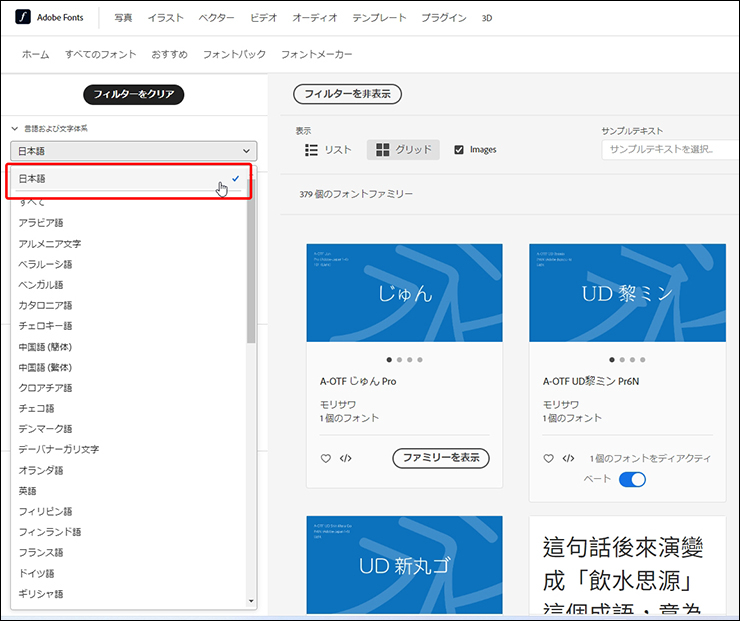740x621 pixels.
Task: Select second carousel dot under じゅん card
Action: (x=397, y=359)
